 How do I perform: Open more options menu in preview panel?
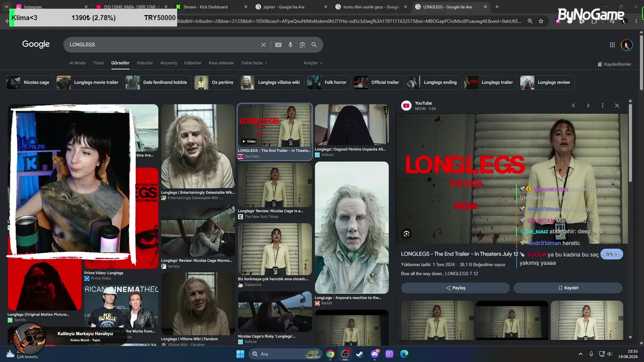click(602, 106)
